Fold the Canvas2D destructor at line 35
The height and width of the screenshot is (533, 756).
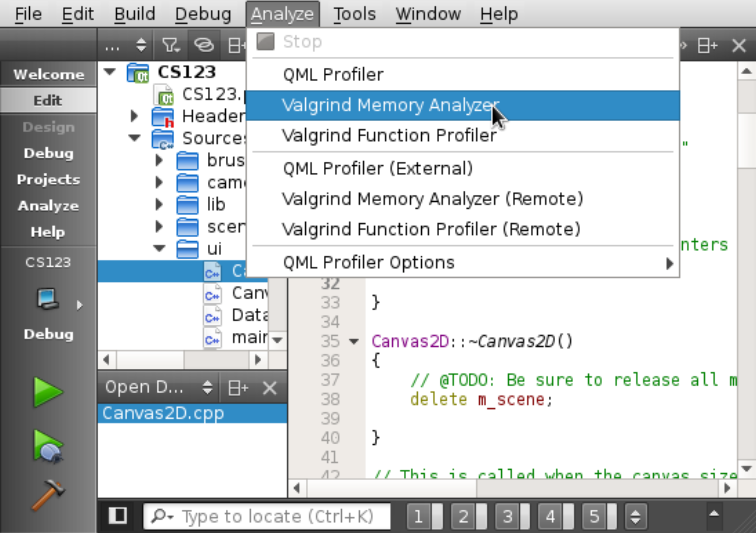click(354, 342)
